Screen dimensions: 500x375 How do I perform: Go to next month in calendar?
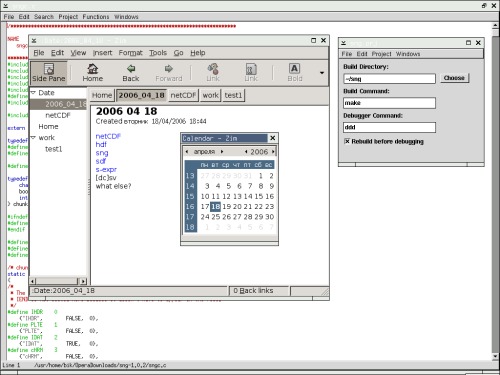pyautogui.click(x=222, y=152)
